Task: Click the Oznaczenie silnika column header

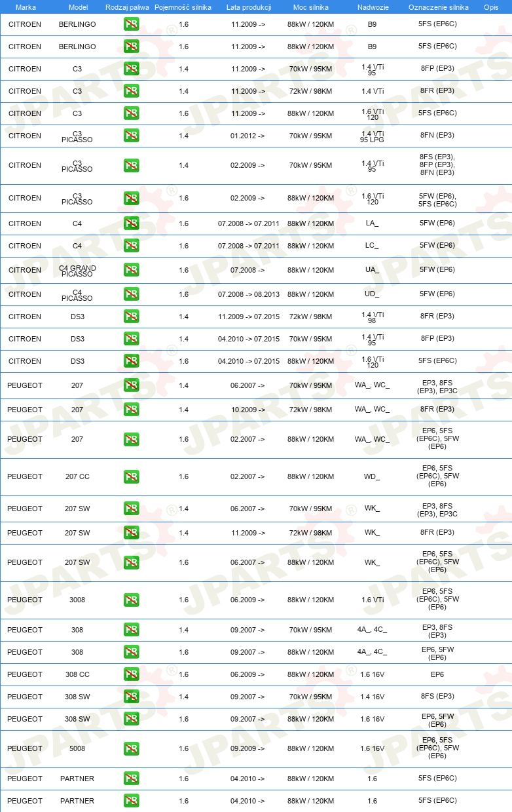Action: coord(438,7)
